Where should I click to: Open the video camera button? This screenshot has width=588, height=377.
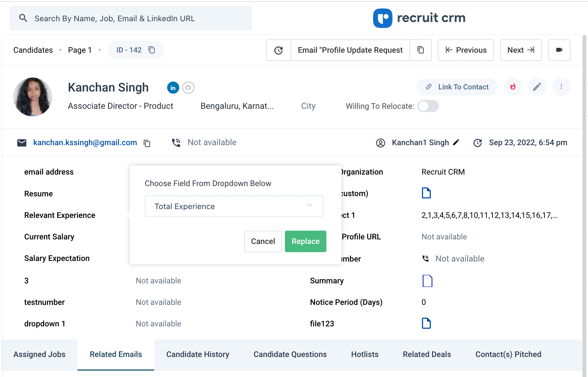click(x=559, y=50)
